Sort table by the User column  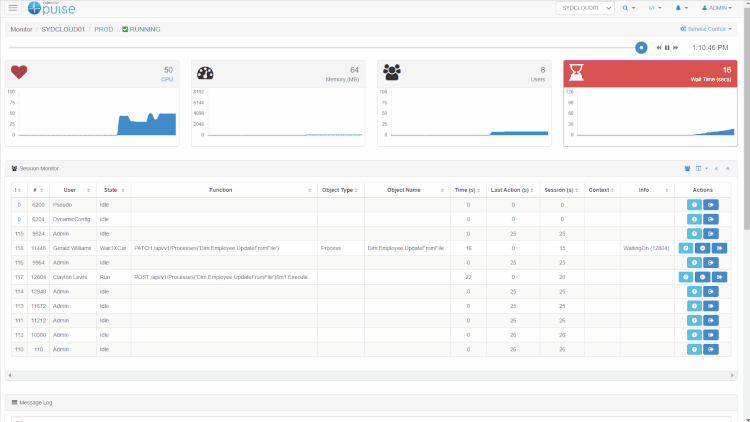[69, 189]
